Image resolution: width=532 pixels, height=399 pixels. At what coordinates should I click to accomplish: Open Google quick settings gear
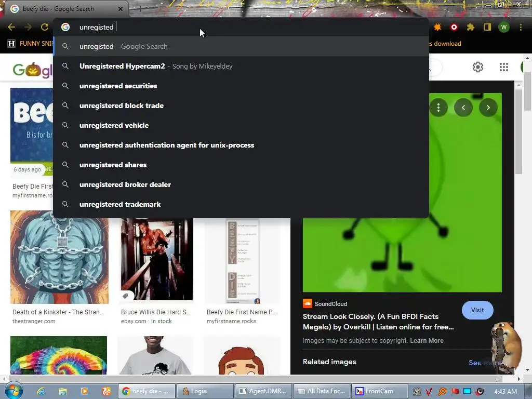click(x=478, y=67)
